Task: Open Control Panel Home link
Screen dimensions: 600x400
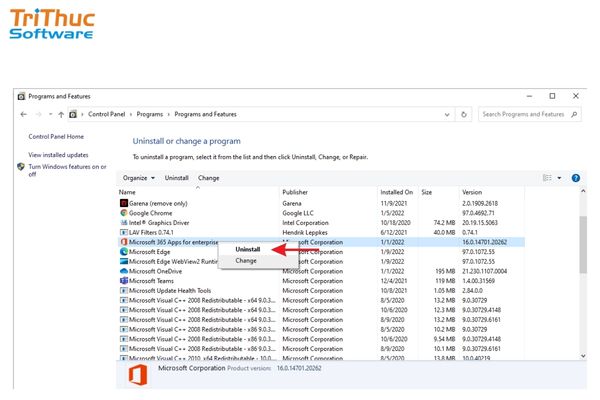Action: [56, 137]
